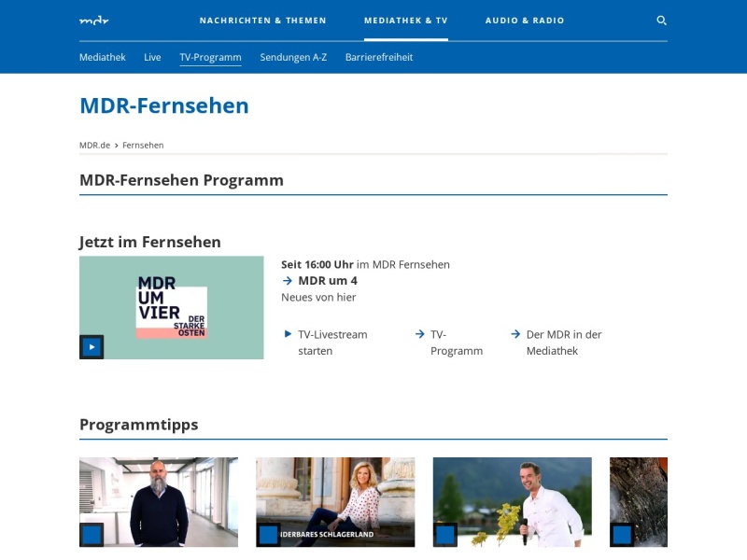Click arrow before Der MDR in der Mediathek

coord(515,334)
